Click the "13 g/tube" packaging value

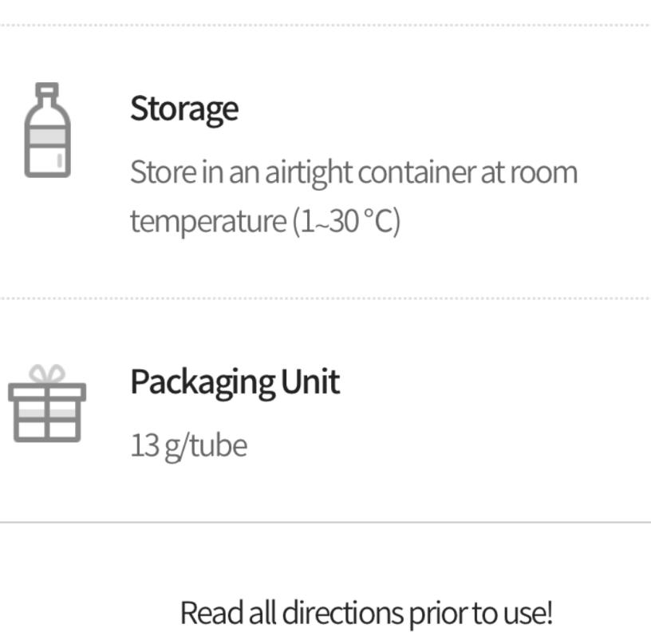coord(188,445)
